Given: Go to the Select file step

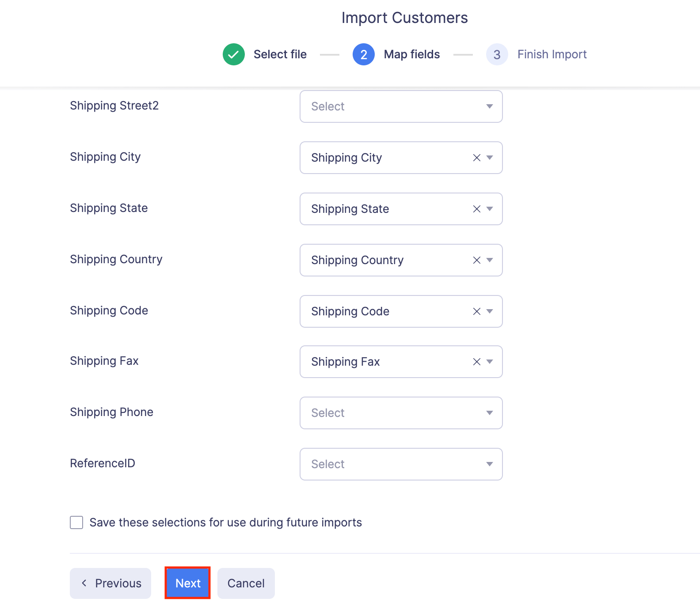Looking at the screenshot, I should coord(280,54).
